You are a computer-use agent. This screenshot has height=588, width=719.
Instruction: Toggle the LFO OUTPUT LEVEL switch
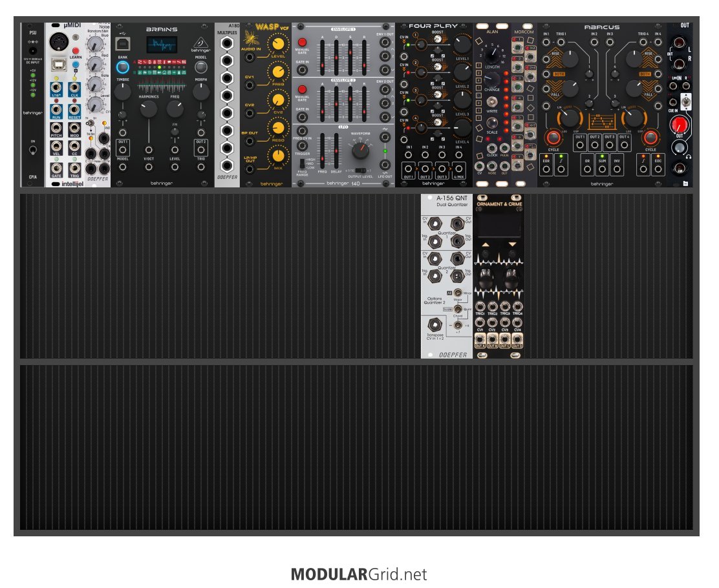click(360, 171)
